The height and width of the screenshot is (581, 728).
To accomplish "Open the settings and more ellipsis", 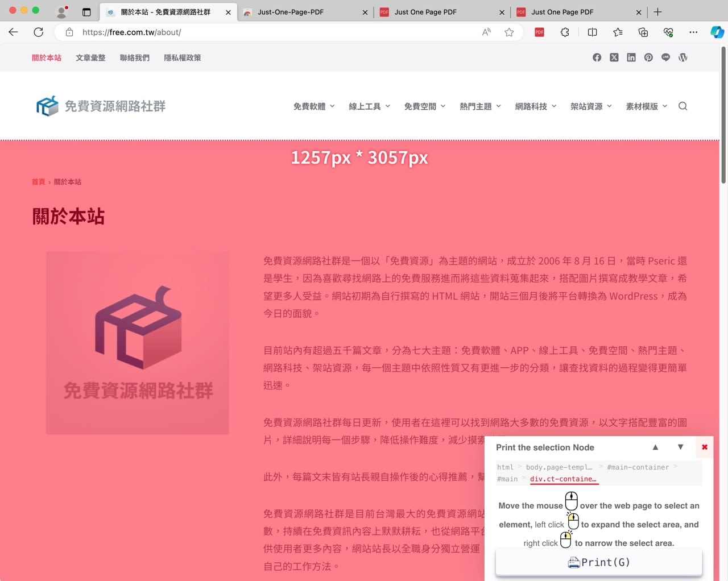I will pos(693,32).
